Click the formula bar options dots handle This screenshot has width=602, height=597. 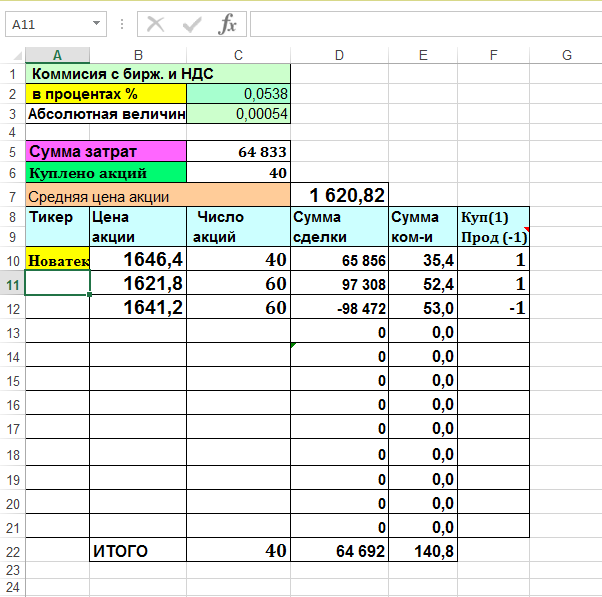122,24
